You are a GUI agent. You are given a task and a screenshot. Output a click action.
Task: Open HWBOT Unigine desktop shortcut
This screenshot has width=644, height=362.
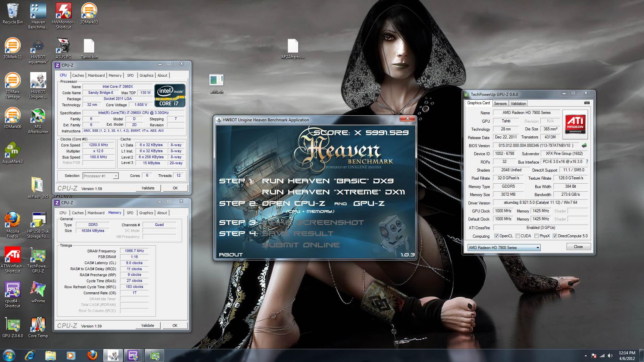38,86
